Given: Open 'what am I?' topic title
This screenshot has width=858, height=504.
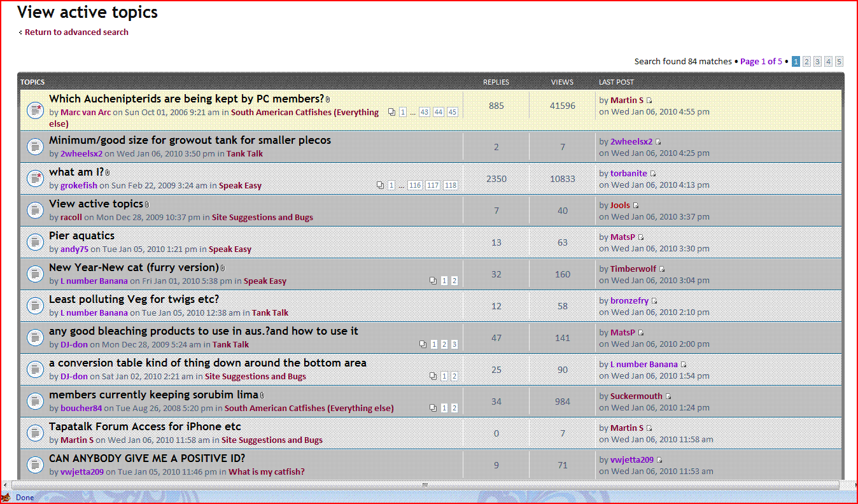Looking at the screenshot, I should click(76, 172).
